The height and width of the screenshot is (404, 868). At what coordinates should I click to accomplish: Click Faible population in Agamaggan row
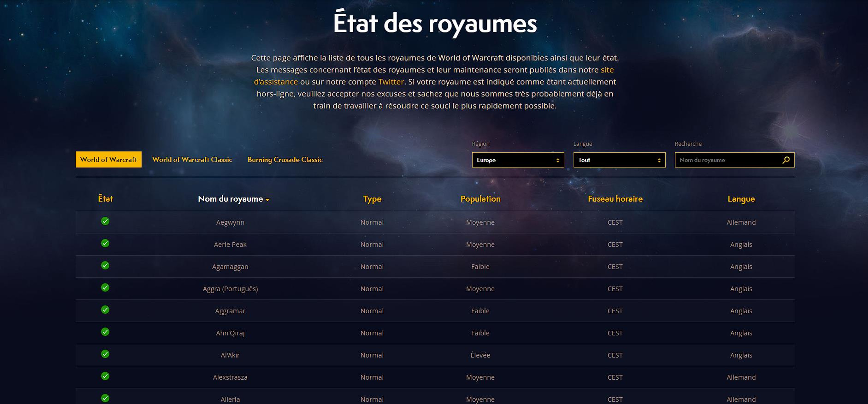[480, 267]
